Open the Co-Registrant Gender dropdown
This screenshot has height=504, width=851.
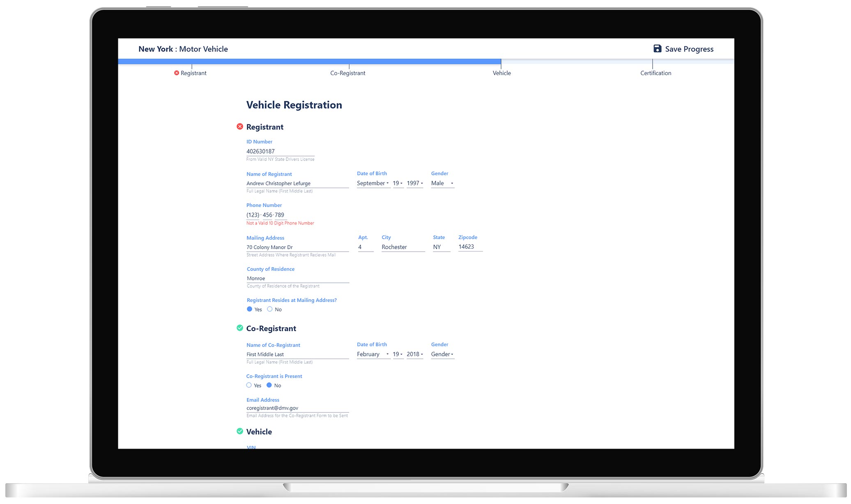point(442,354)
